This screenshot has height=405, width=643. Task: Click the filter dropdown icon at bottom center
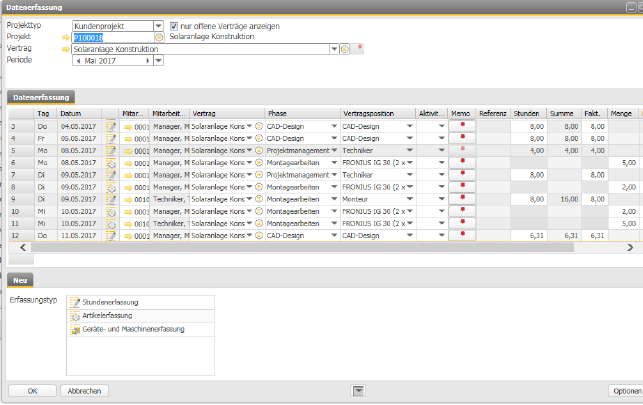point(358,391)
